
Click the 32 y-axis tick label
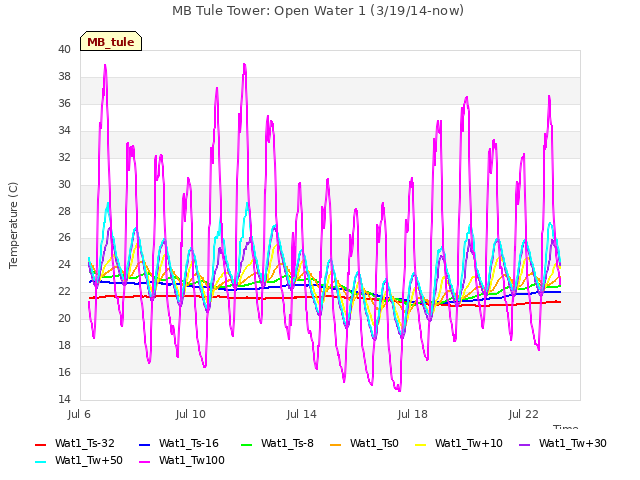(x=64, y=158)
